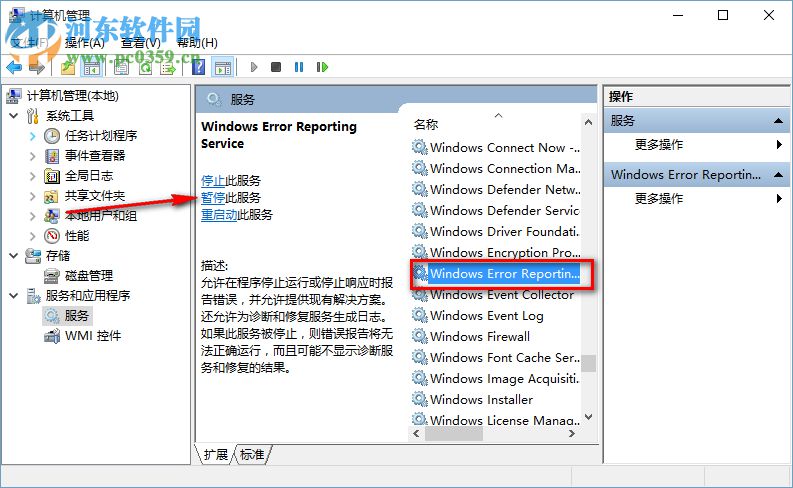Open Help via question mark icon
Viewport: 793px width, 488px height.
coord(199,67)
